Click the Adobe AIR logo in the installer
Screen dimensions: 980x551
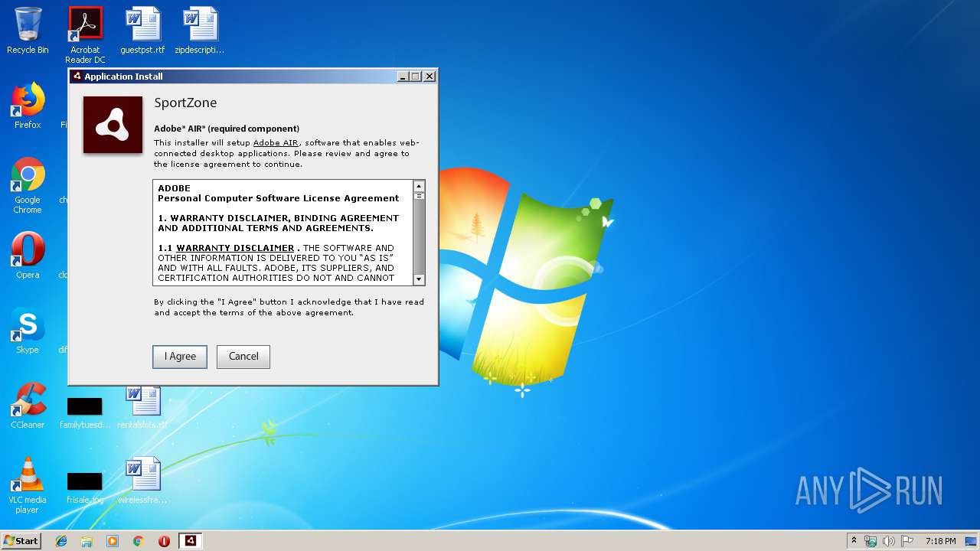pos(113,125)
